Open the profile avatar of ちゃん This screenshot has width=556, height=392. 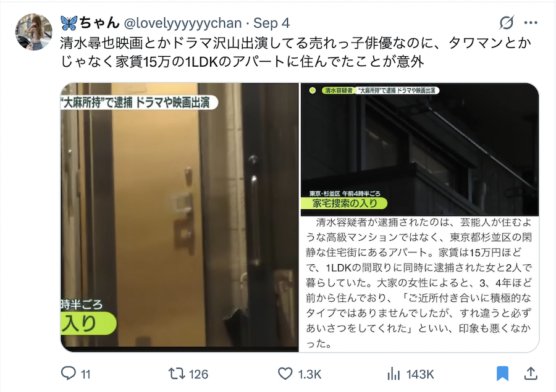(34, 32)
